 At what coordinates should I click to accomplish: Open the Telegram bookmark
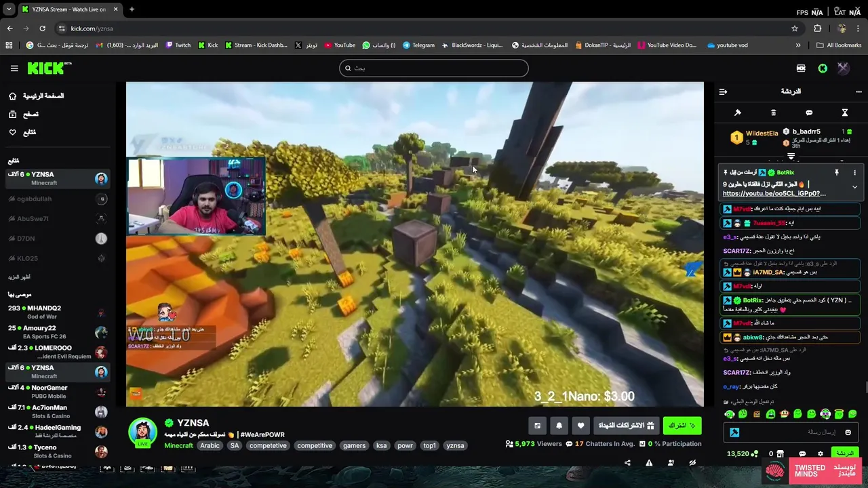click(418, 45)
